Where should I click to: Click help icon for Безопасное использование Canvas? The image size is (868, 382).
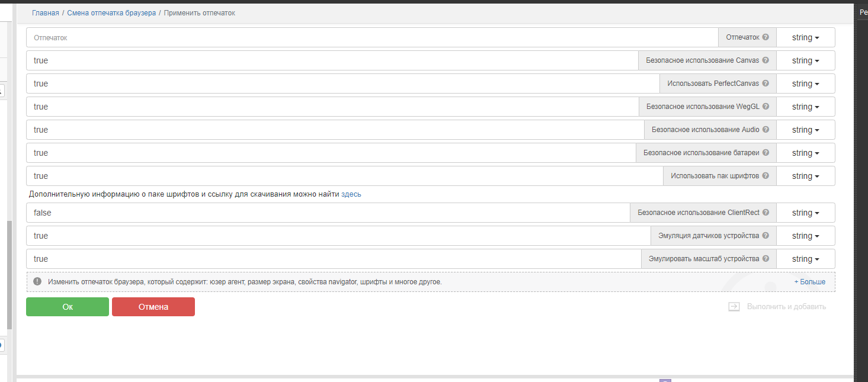click(x=765, y=60)
